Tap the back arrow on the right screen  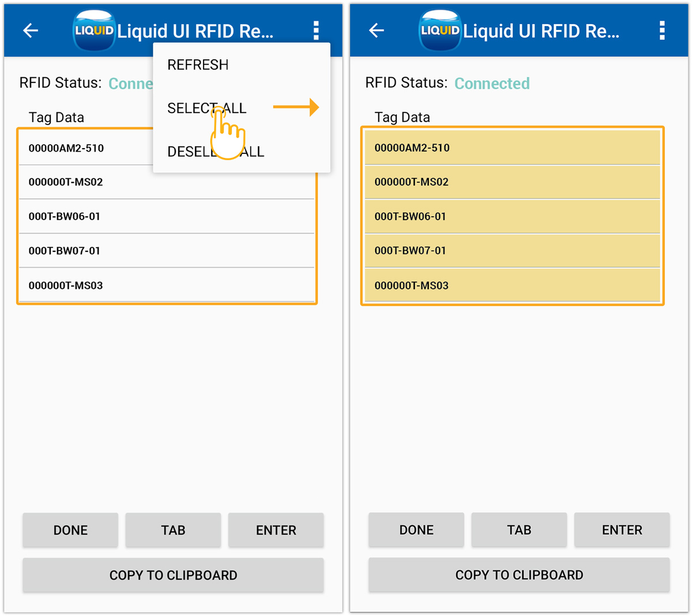376,31
